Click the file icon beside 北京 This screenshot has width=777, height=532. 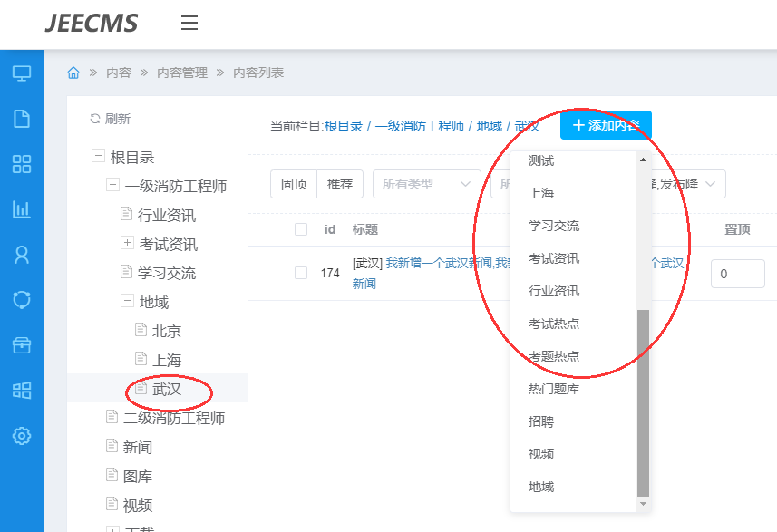point(141,329)
